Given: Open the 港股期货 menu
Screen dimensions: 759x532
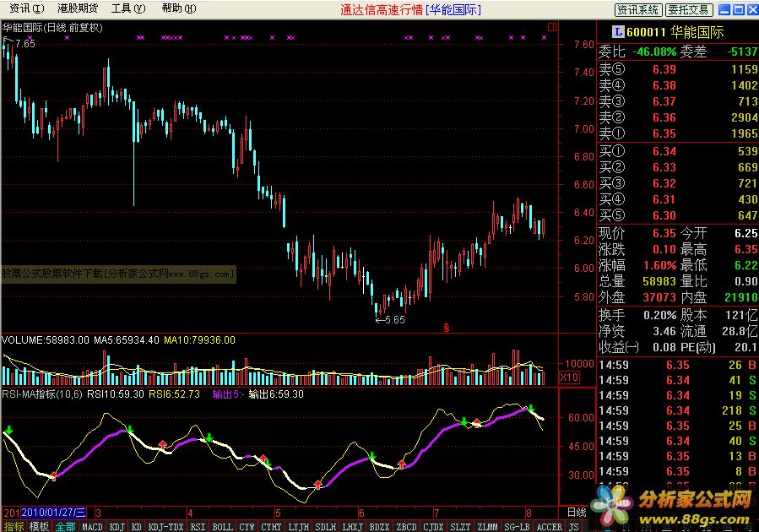Looking at the screenshot, I should coord(78,8).
